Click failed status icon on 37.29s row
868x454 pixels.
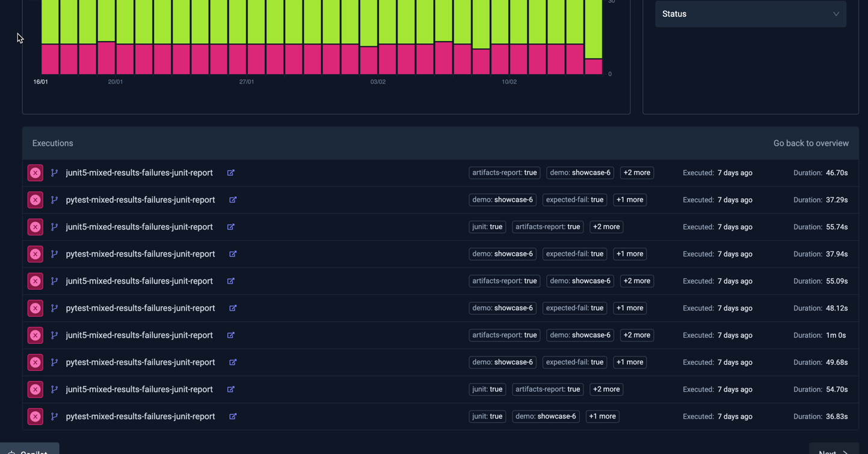35,200
